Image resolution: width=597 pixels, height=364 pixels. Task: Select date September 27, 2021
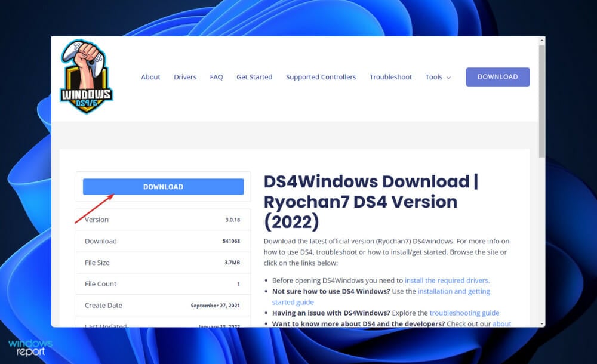[x=215, y=306]
